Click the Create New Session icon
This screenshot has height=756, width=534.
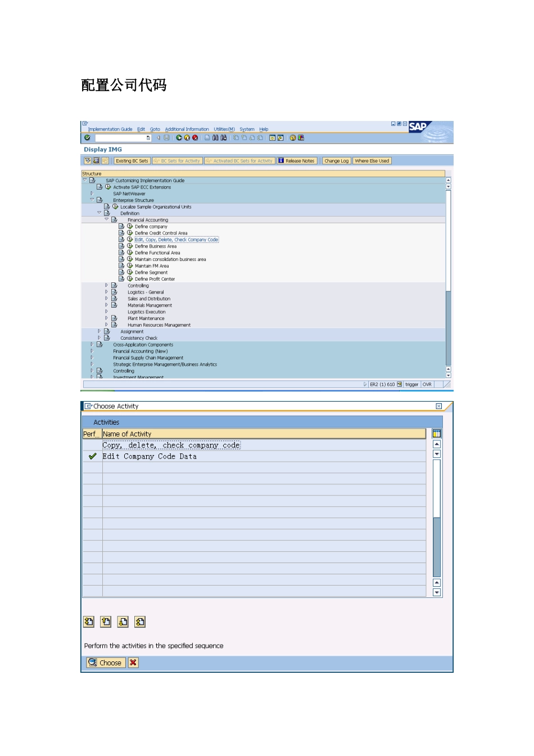point(272,137)
